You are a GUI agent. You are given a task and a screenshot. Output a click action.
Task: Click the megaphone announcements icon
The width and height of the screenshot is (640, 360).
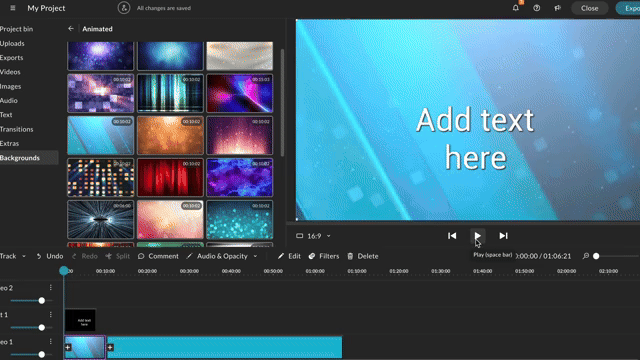point(558,8)
